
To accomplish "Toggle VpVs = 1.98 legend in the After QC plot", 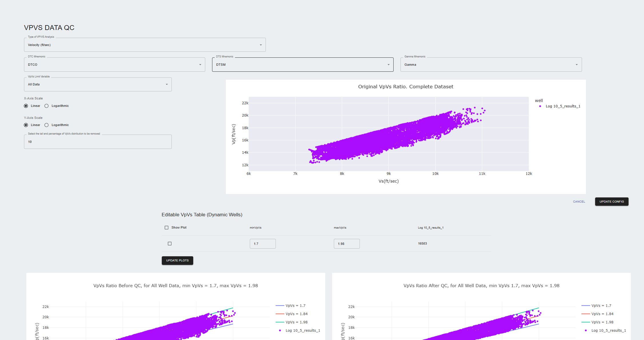I will 602,322.
